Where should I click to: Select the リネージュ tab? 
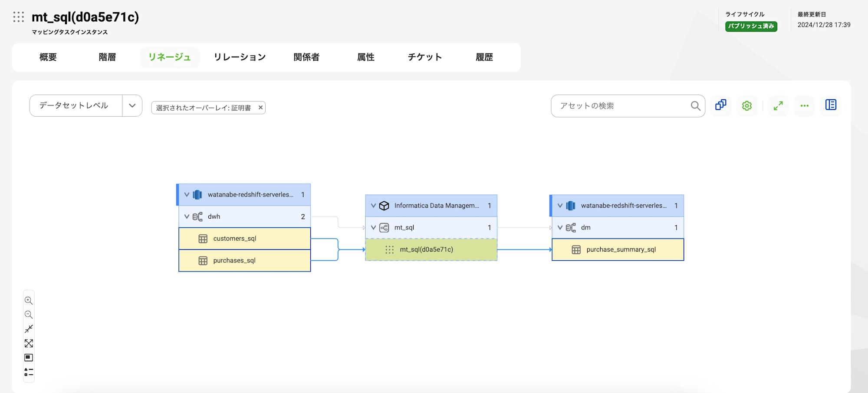pyautogui.click(x=170, y=57)
